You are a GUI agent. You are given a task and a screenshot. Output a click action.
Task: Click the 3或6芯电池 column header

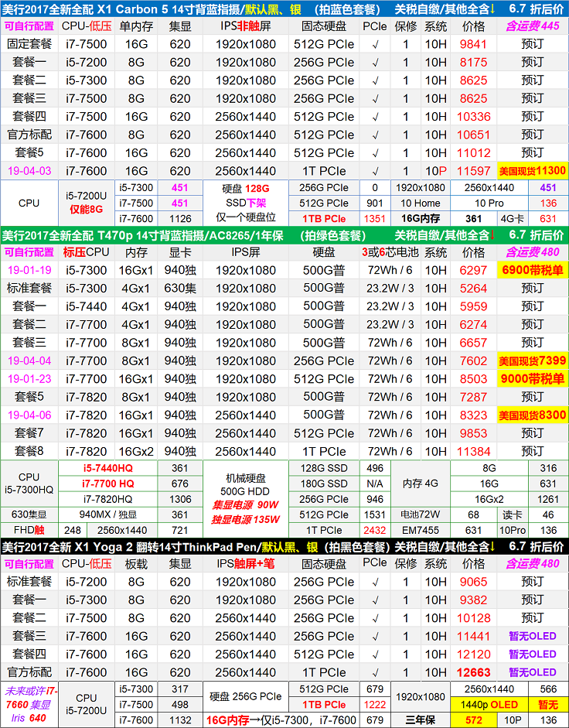click(x=390, y=252)
